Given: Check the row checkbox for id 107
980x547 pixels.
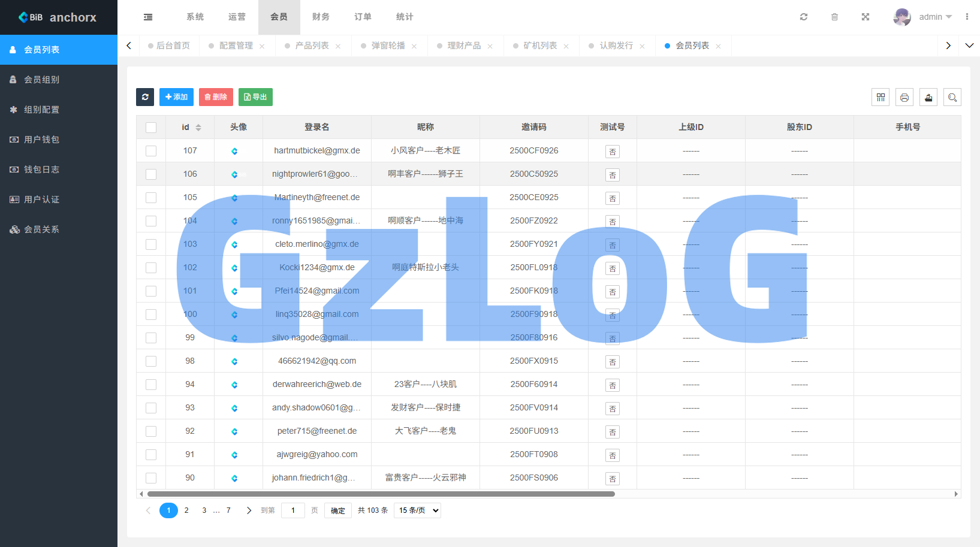Looking at the screenshot, I should point(151,151).
